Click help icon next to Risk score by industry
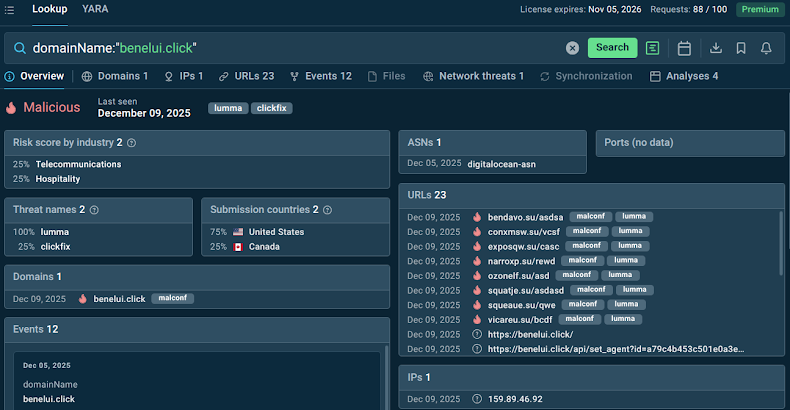 [131, 143]
